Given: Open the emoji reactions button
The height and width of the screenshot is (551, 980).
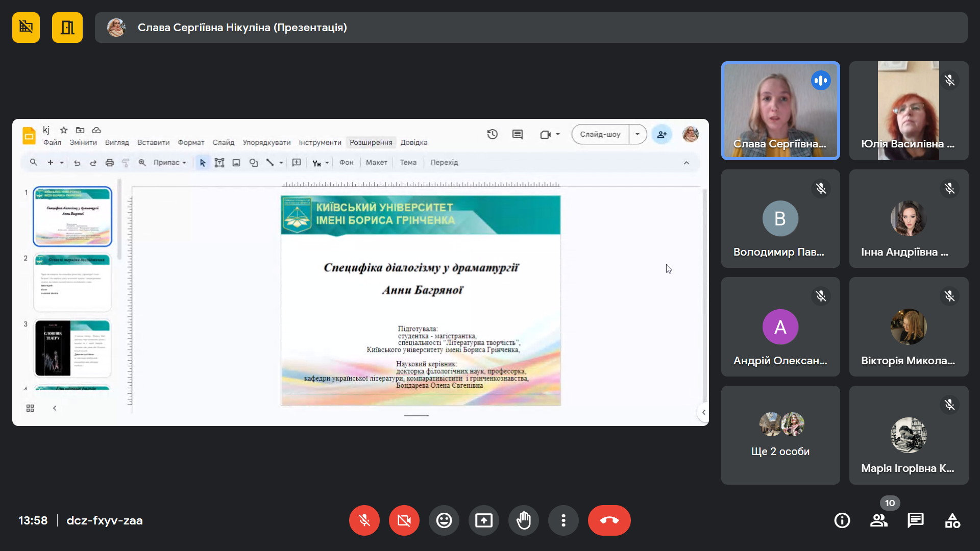Looking at the screenshot, I should click(444, 520).
